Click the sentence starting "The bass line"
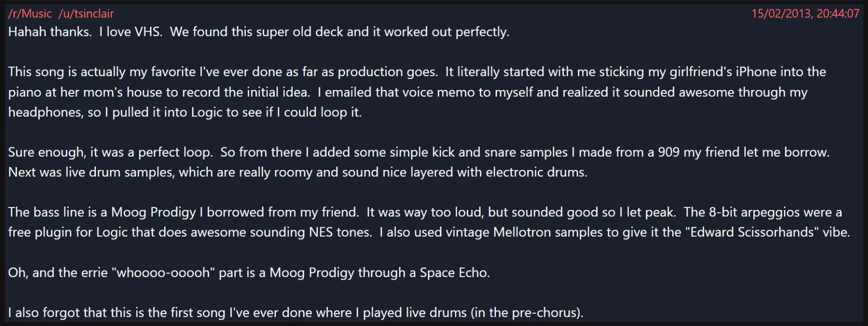The height and width of the screenshot is (326, 868). click(183, 212)
